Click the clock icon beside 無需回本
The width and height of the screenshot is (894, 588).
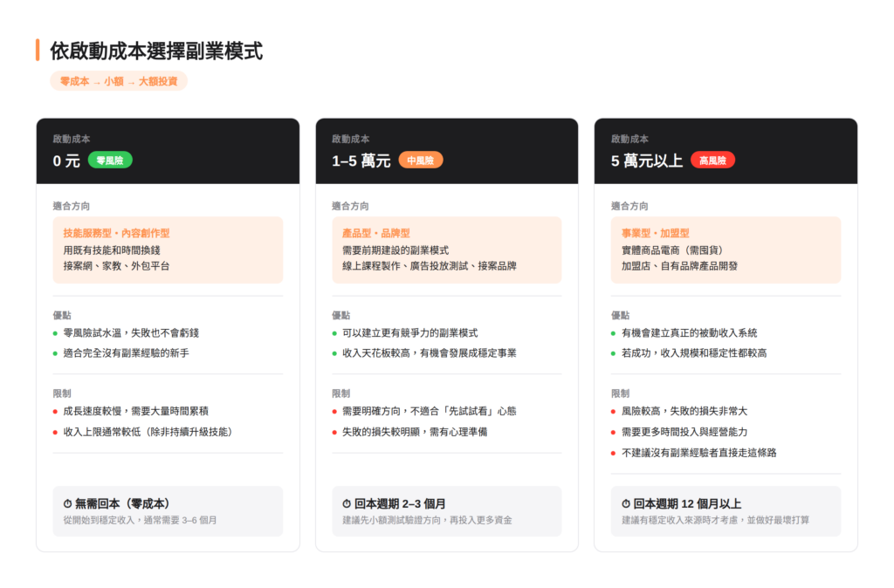[x=67, y=504]
